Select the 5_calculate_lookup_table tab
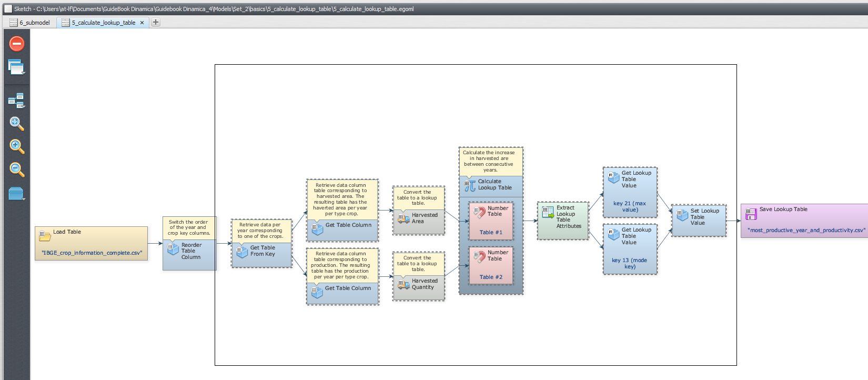Viewport: 868px width, 380px height. pos(103,23)
